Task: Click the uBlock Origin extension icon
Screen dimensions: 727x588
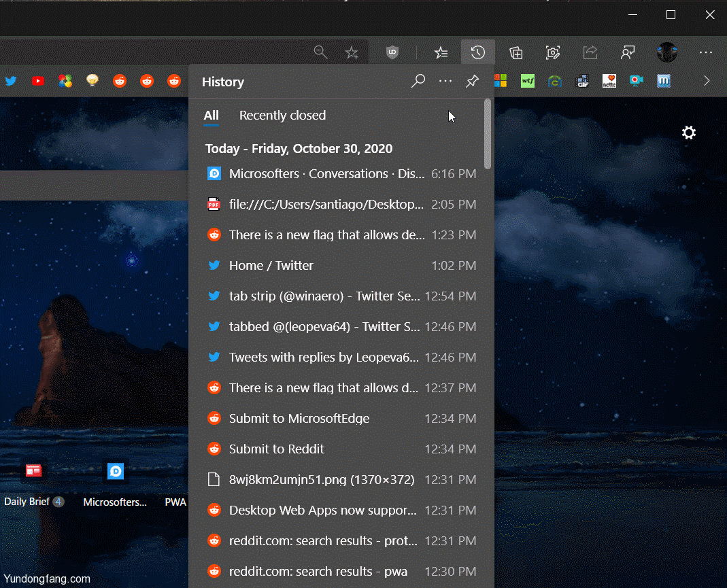Action: coord(392,52)
